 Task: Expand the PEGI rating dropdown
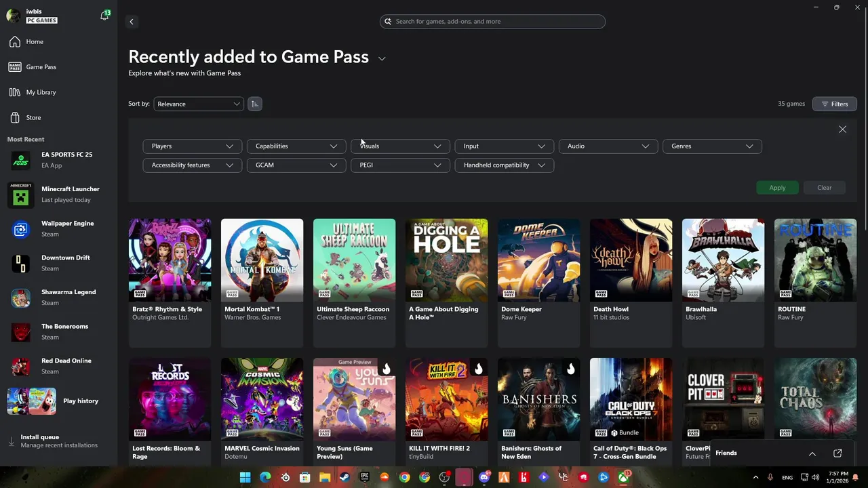click(x=400, y=165)
